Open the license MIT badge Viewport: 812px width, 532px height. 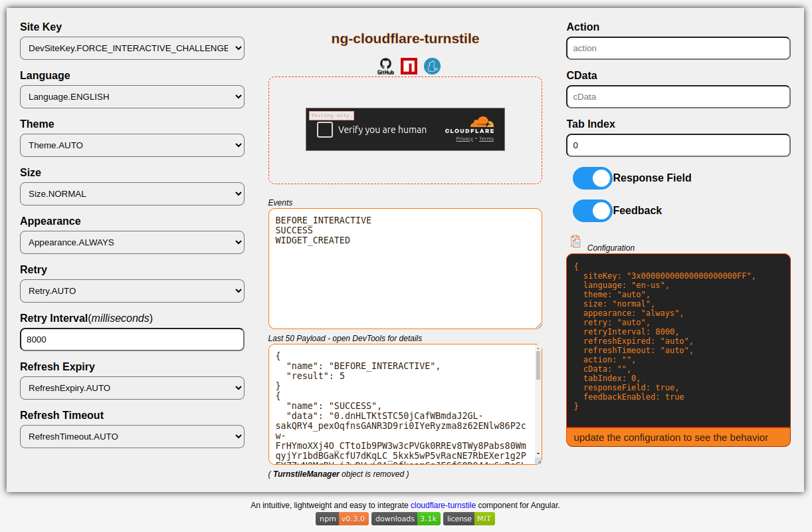469,519
